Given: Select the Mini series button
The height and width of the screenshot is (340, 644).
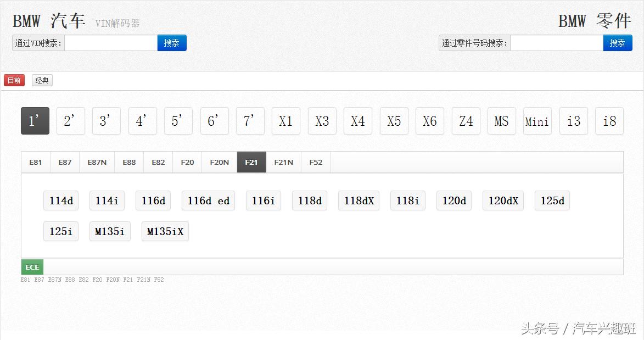Looking at the screenshot, I should click(537, 121).
